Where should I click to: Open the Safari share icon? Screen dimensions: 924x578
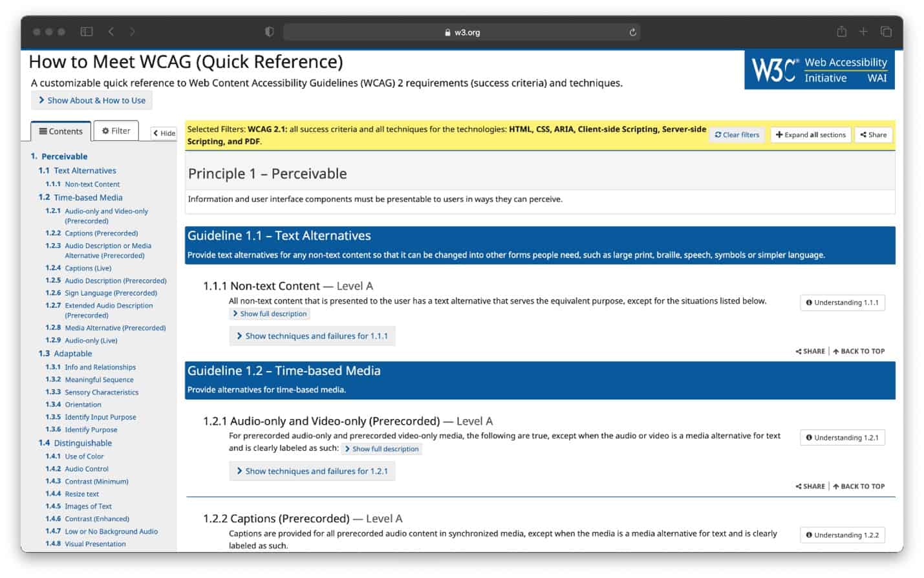[841, 32]
